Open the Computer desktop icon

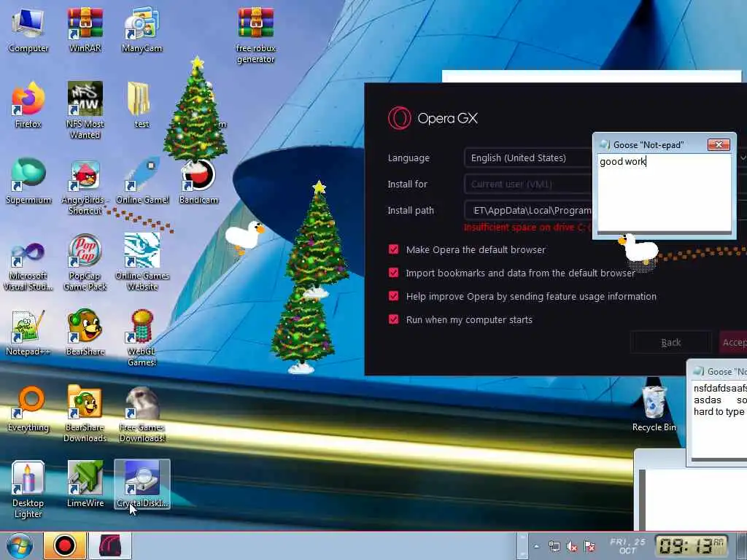[x=28, y=29]
